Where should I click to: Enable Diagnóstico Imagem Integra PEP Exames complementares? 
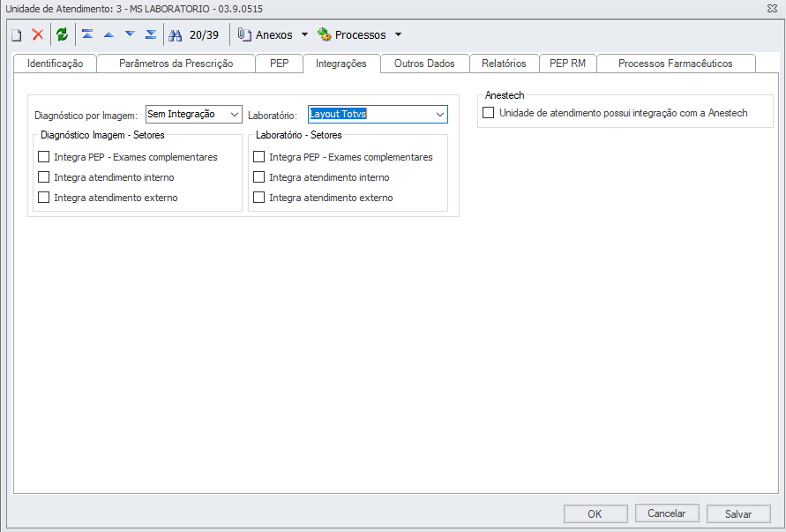pos(43,157)
